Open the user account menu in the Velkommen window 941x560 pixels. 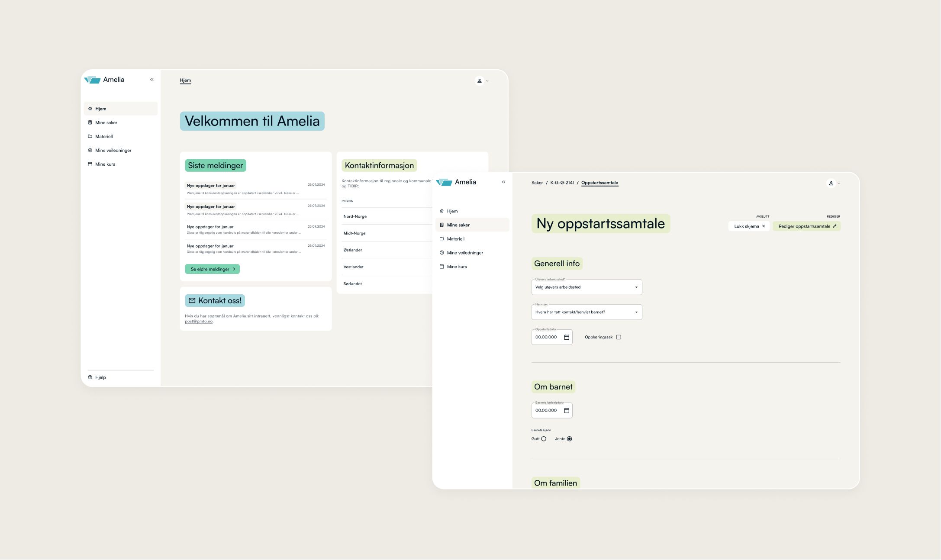[x=482, y=81]
